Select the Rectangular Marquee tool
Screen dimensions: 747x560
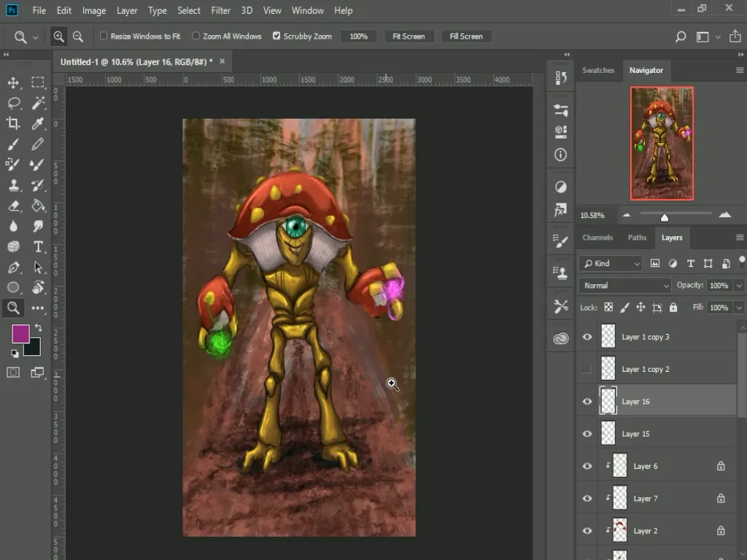point(38,82)
